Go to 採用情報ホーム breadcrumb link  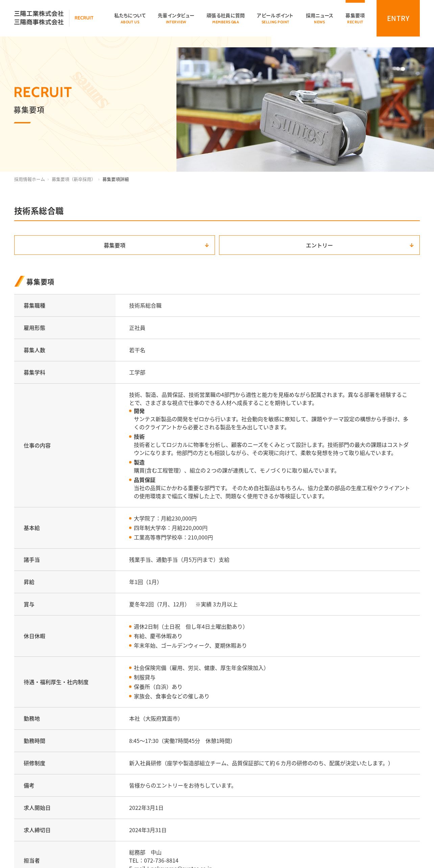29,179
